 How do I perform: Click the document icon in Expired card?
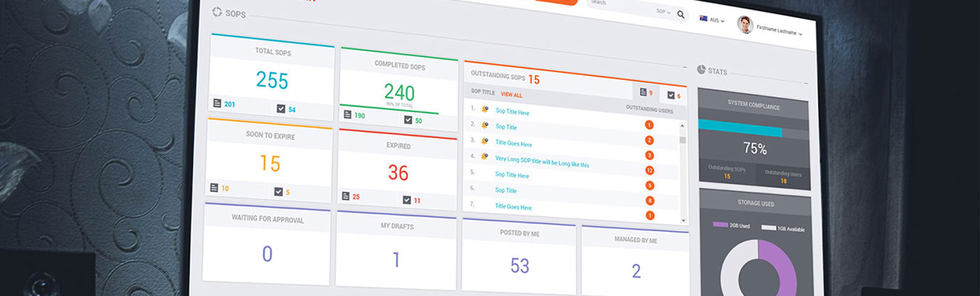[346, 196]
